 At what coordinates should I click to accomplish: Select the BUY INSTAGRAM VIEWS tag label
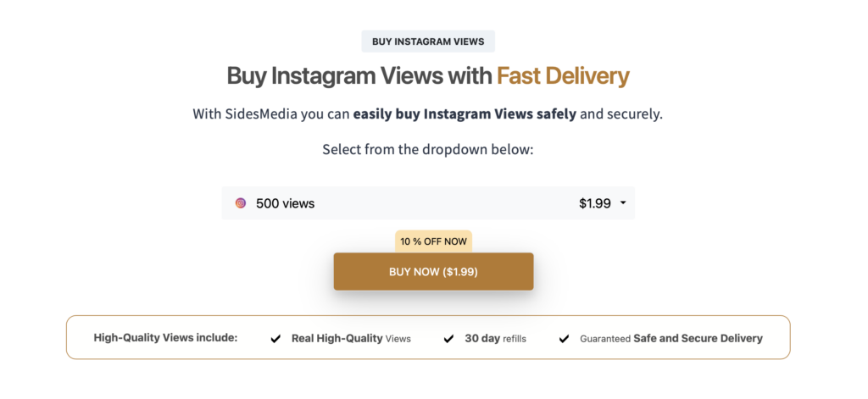coord(428,42)
